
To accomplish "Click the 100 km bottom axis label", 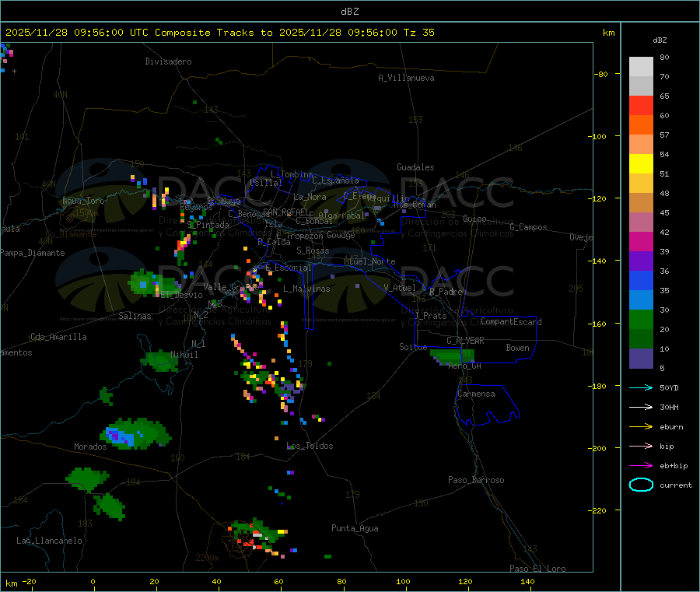I will [x=403, y=581].
